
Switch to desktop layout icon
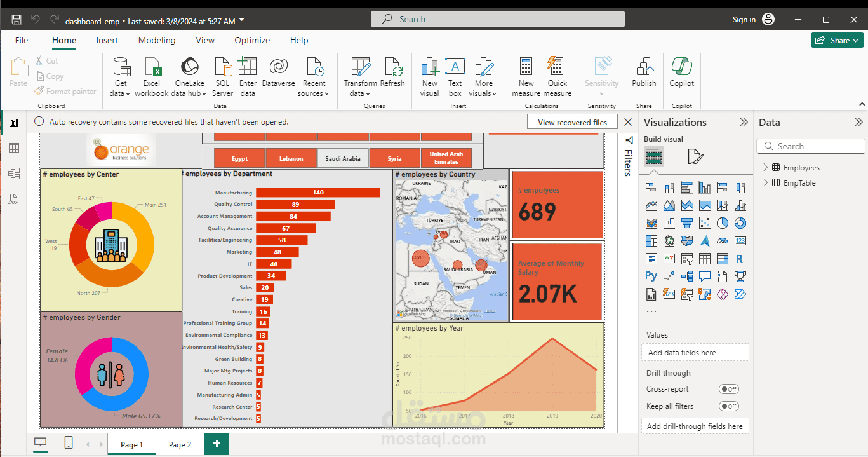pyautogui.click(x=40, y=443)
